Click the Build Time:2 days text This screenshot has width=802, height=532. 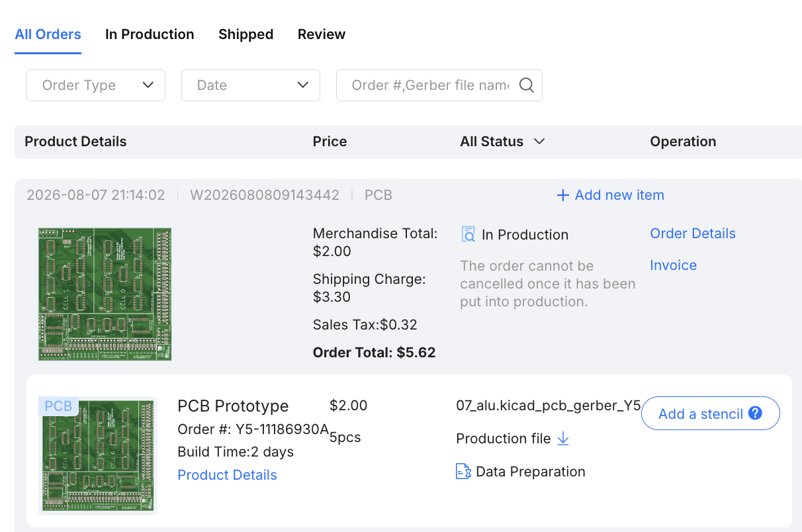click(236, 453)
